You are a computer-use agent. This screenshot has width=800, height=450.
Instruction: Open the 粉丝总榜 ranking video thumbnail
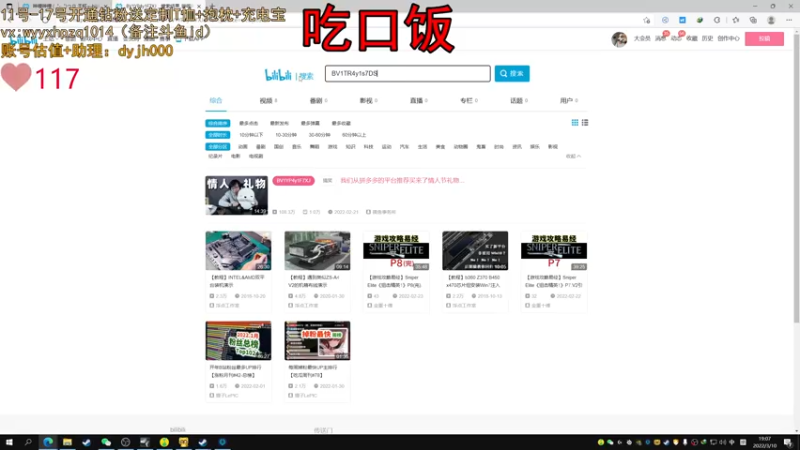click(x=238, y=340)
